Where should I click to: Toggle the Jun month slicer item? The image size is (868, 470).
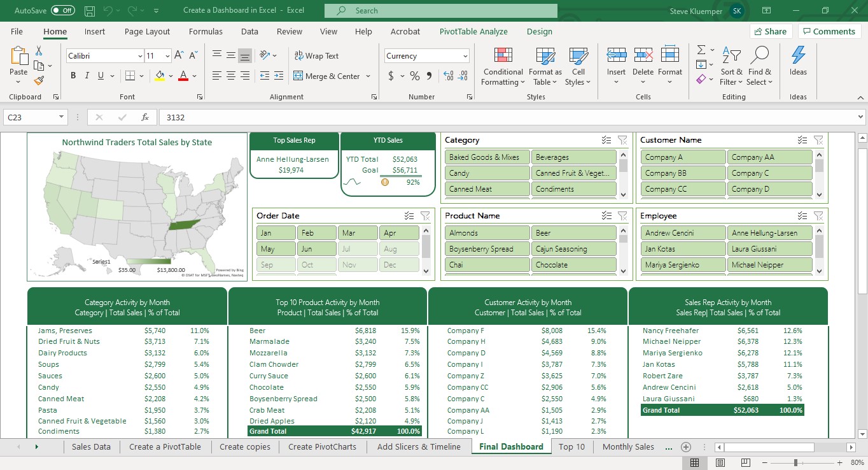317,249
